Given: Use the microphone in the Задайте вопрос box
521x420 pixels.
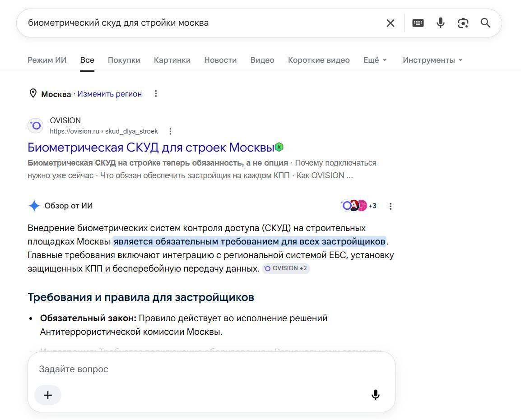Looking at the screenshot, I should click(376, 395).
